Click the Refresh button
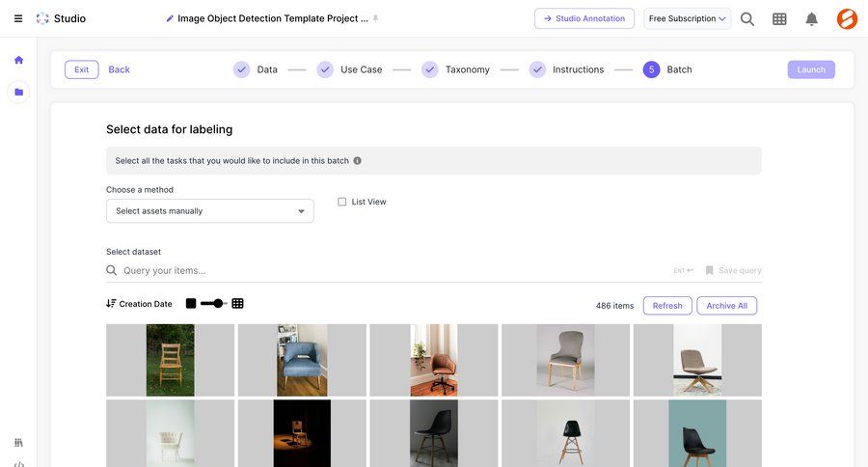Viewport: 868px width, 467px height. pos(666,306)
